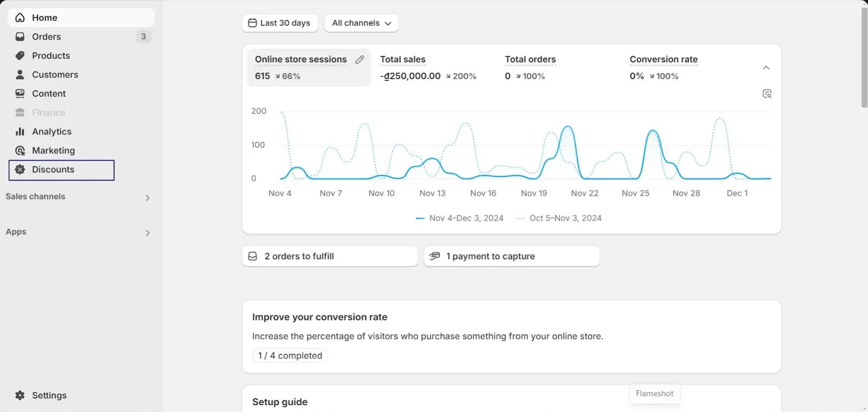Select the Total sales metric
The image size is (868, 412).
pyautogui.click(x=434, y=68)
